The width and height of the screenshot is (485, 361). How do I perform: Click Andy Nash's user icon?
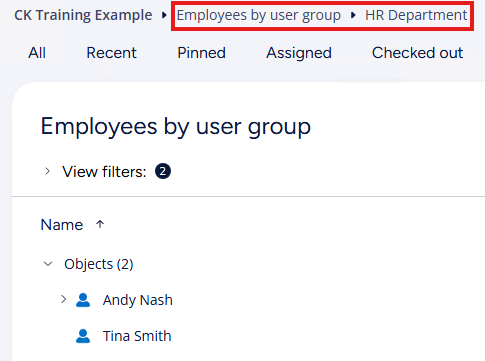point(83,300)
